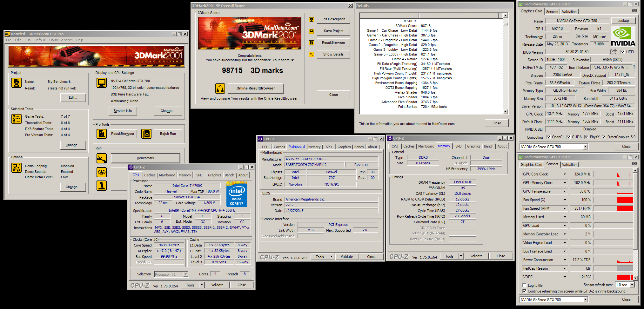Click the 3DMark2001 score banner image

click(250, 33)
